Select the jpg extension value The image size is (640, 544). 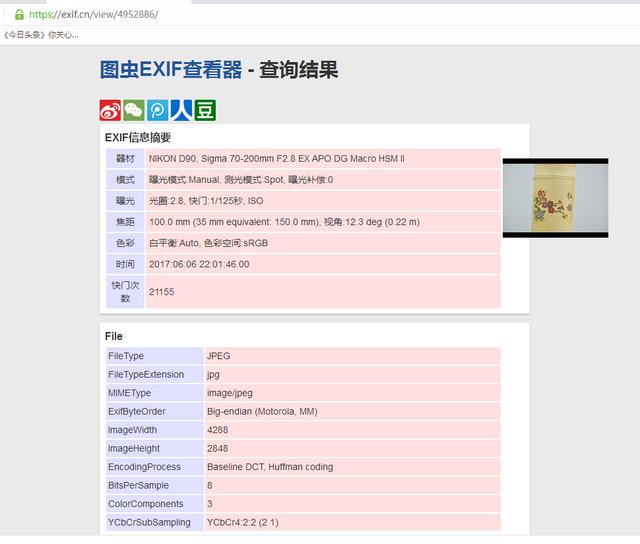(353, 375)
